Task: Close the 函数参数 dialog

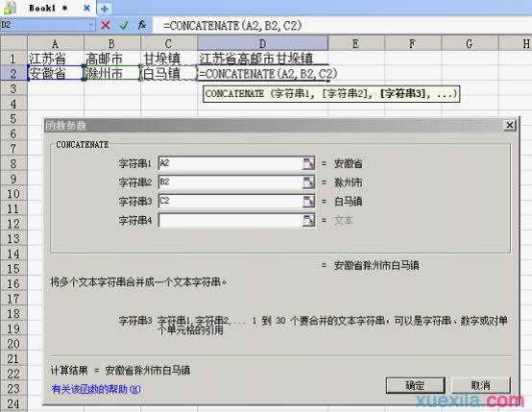Action: pyautogui.click(x=510, y=125)
